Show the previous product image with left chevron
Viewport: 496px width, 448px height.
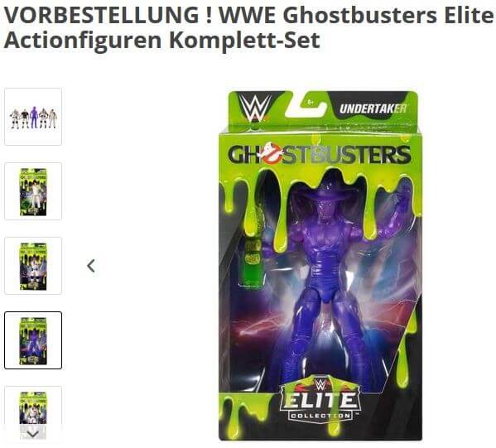91,266
